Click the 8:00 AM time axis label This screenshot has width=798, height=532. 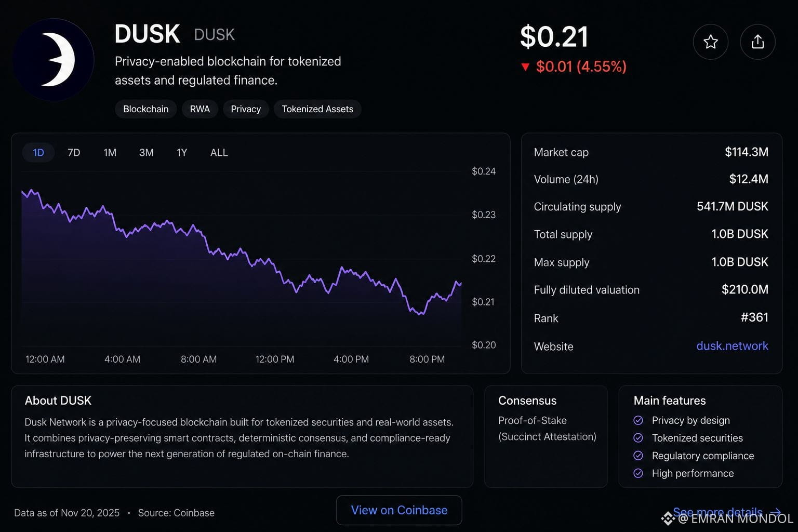198,360
